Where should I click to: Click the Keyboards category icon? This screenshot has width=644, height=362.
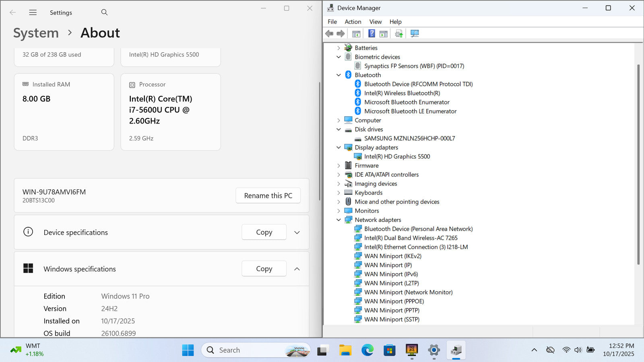(x=348, y=193)
